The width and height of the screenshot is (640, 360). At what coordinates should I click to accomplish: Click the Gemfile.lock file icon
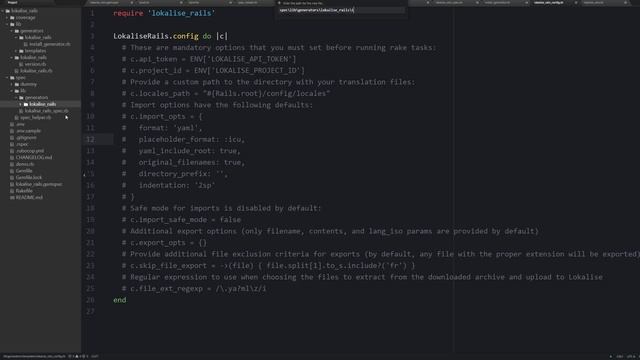(12, 178)
